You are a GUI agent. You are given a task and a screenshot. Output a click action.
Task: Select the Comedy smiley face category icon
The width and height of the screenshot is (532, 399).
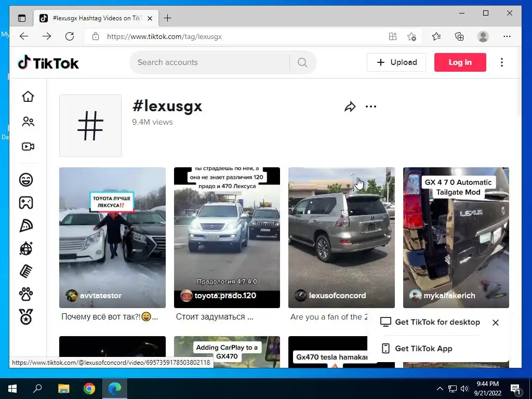tap(26, 179)
